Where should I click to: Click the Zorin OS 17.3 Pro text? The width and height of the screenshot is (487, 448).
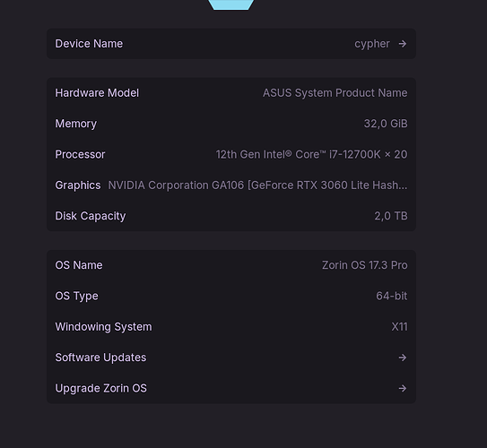pos(365,265)
